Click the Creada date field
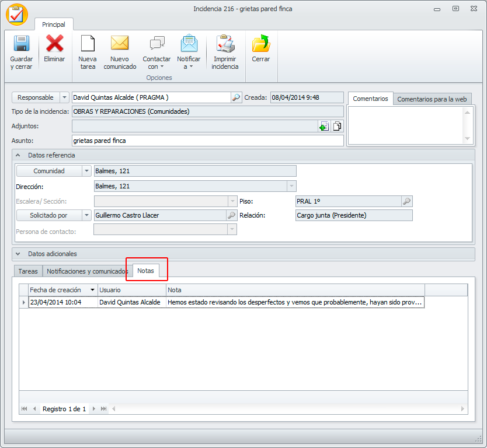487x448 pixels. point(307,97)
